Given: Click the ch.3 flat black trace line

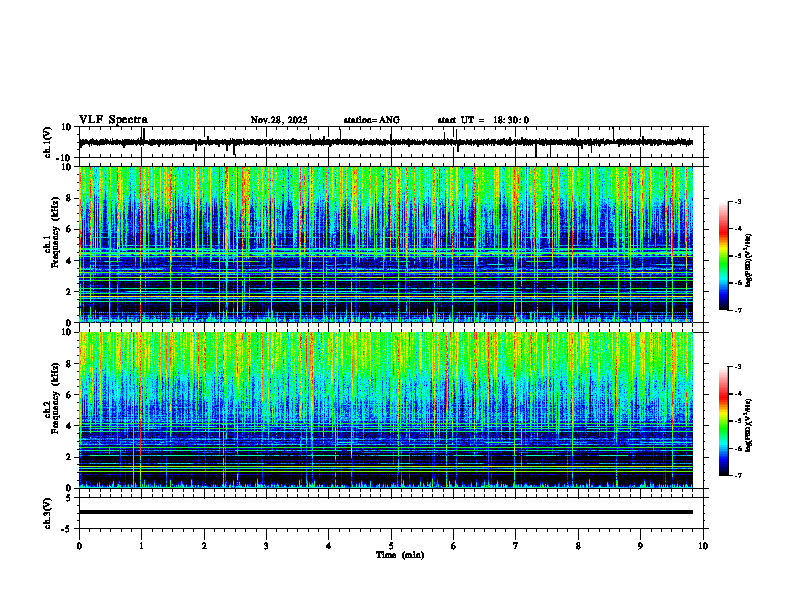Looking at the screenshot, I should pyautogui.click(x=385, y=512).
